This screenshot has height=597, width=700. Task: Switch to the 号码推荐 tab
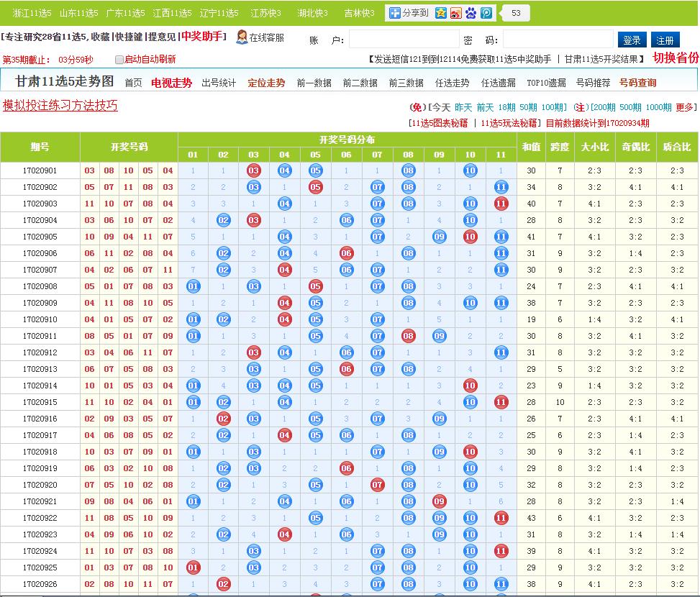593,83
